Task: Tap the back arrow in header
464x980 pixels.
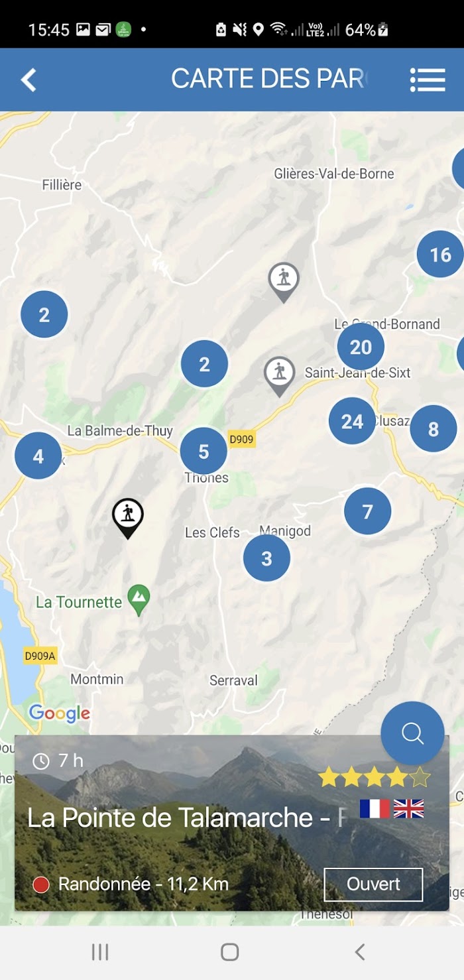Action: pos(28,80)
